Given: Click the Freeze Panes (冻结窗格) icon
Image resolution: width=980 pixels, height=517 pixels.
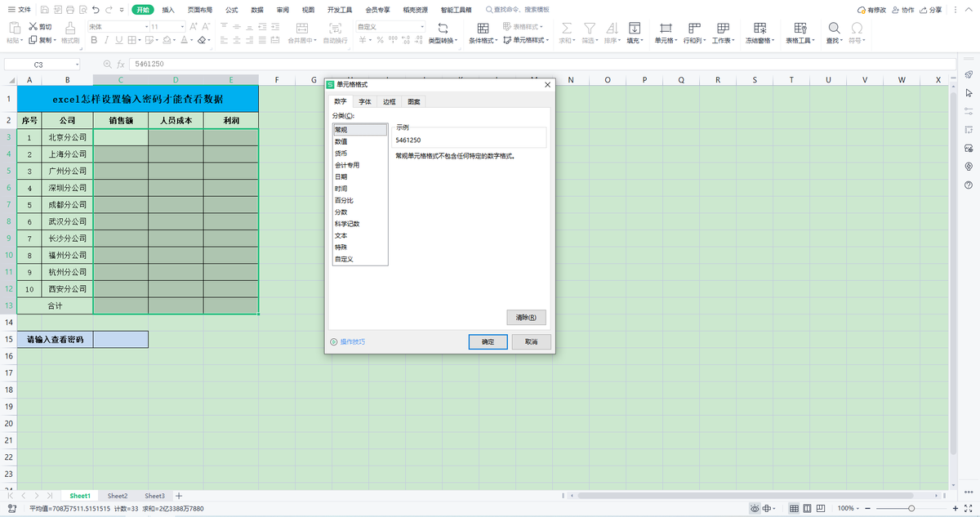Looking at the screenshot, I should click(x=759, y=28).
